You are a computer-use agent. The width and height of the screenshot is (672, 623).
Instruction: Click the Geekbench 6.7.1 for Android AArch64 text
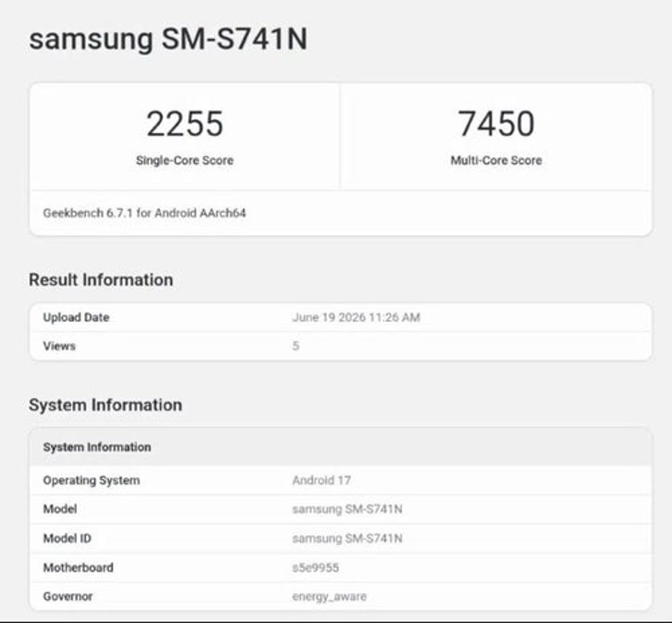click(144, 213)
